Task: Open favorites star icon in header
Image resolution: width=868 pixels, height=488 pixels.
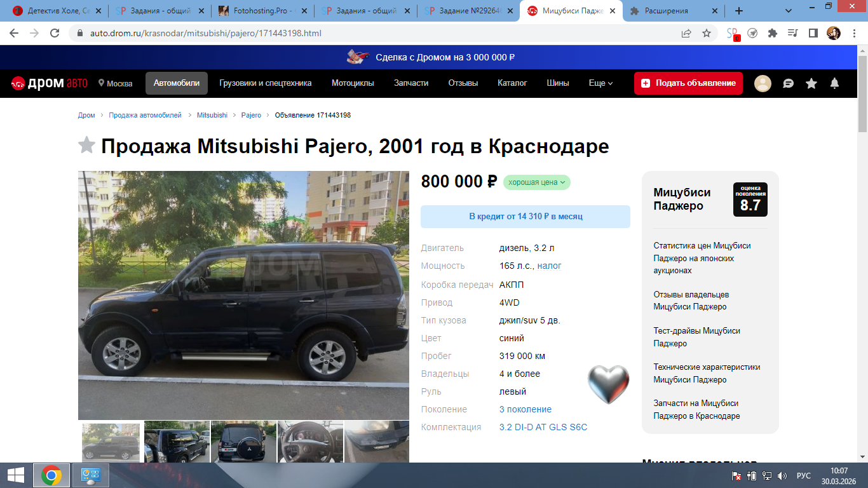Action: pyautogui.click(x=811, y=83)
